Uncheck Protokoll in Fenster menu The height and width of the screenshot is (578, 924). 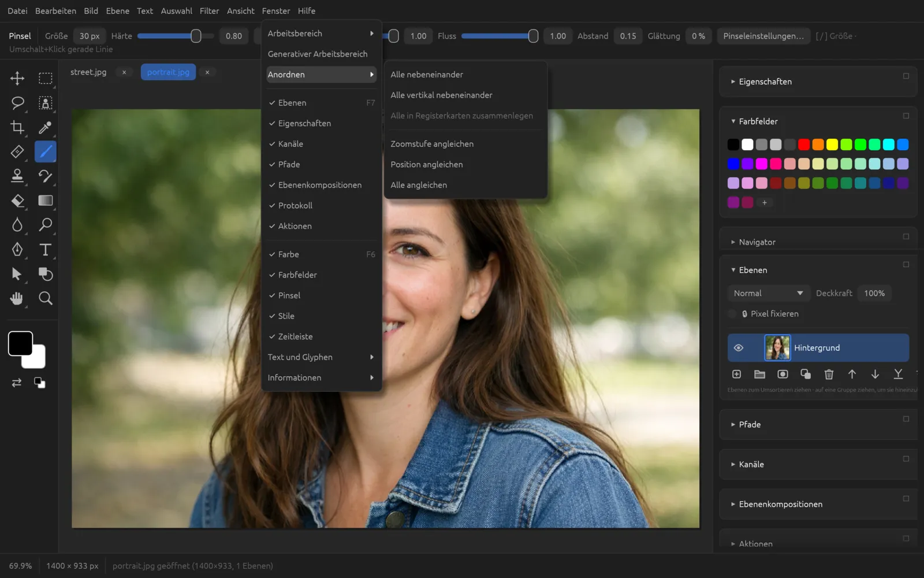[321, 206]
